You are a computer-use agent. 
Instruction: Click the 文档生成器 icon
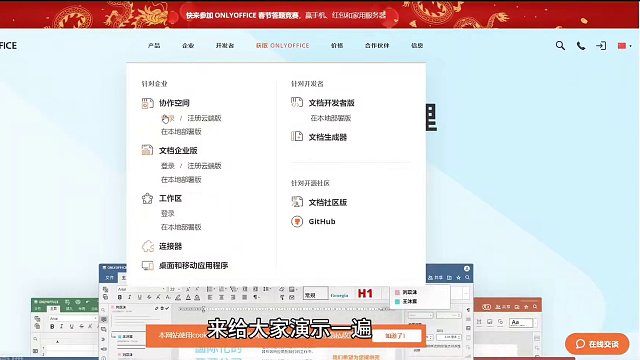tap(297, 136)
